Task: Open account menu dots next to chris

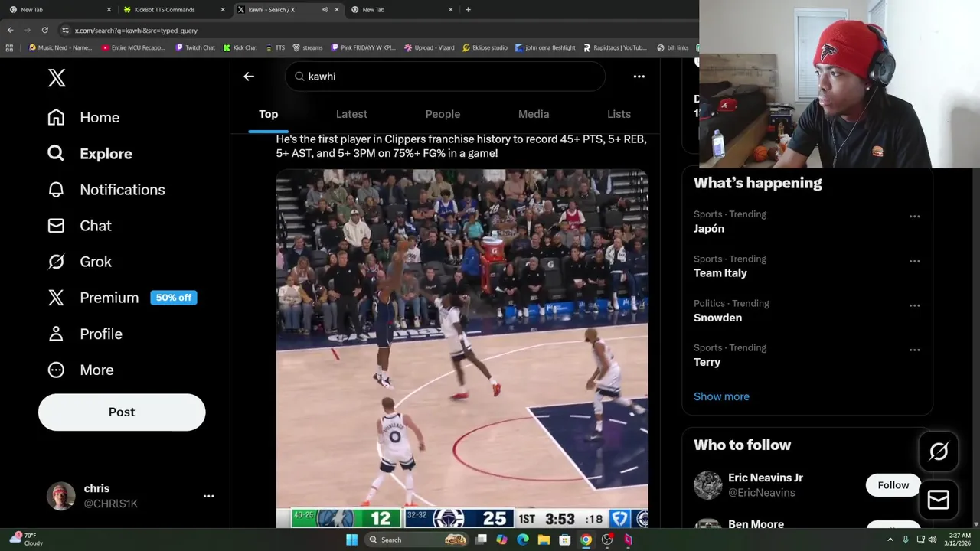Action: [208, 496]
